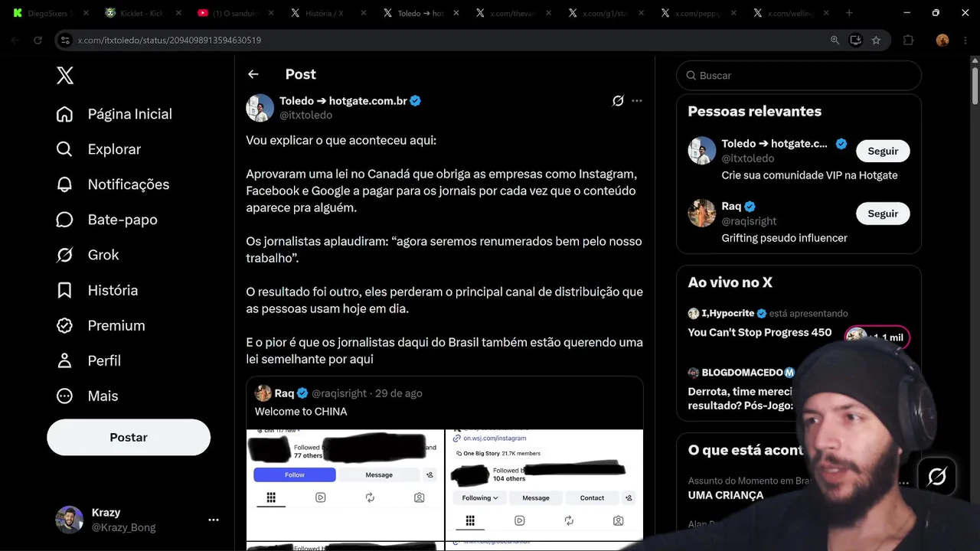Viewport: 980px width, 551px height.
Task: Click the X logo in the sidebar
Action: [65, 75]
